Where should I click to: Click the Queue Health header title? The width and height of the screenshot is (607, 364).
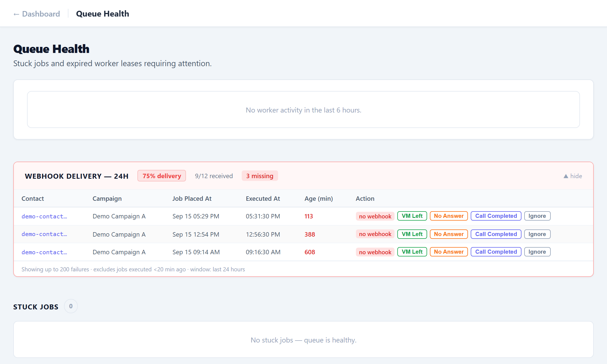pyautogui.click(x=102, y=14)
